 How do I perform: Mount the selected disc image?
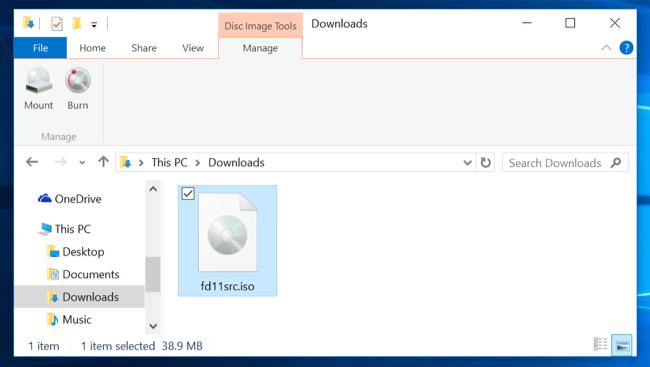pos(39,89)
